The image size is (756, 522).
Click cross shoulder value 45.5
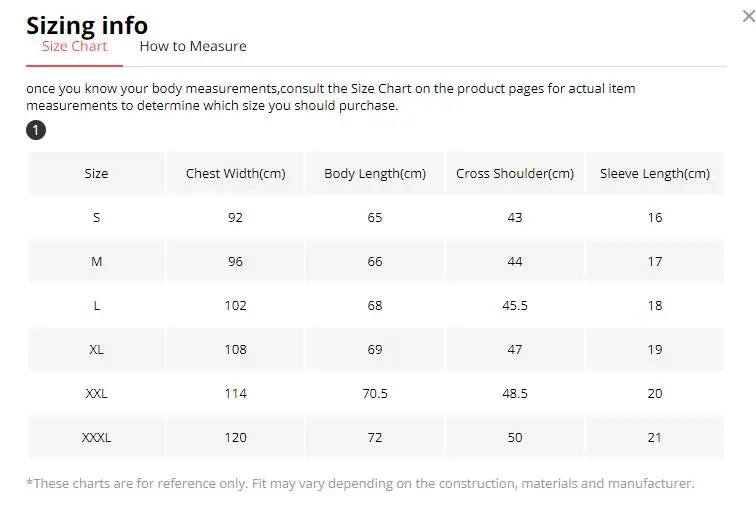coord(515,305)
